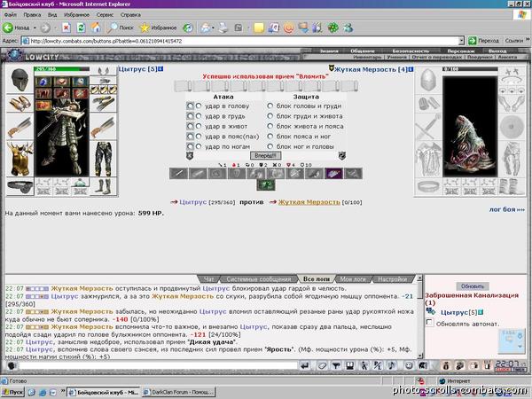Click the Выход game menu item
Image resolution: width=532 pixels, height=399 pixels.
coord(497,51)
